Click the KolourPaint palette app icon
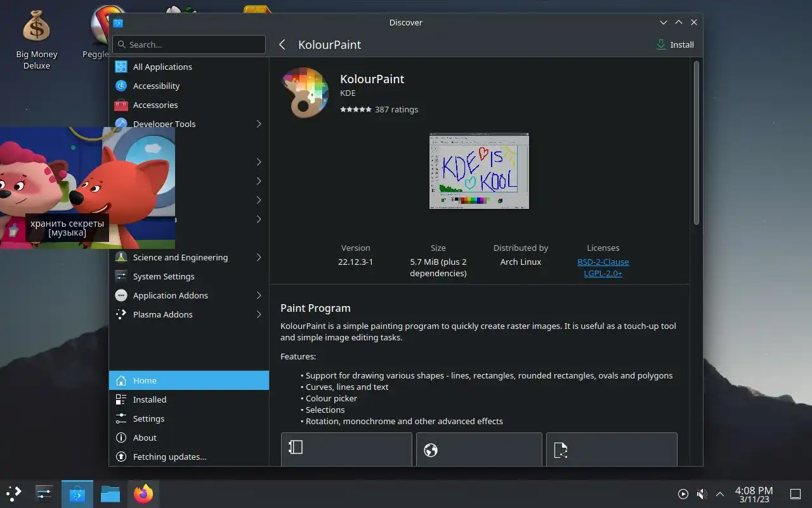812x508 pixels. (x=304, y=93)
